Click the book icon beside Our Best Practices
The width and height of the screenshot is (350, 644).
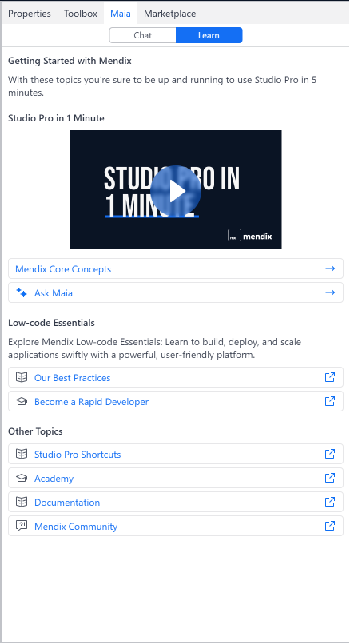click(x=22, y=377)
